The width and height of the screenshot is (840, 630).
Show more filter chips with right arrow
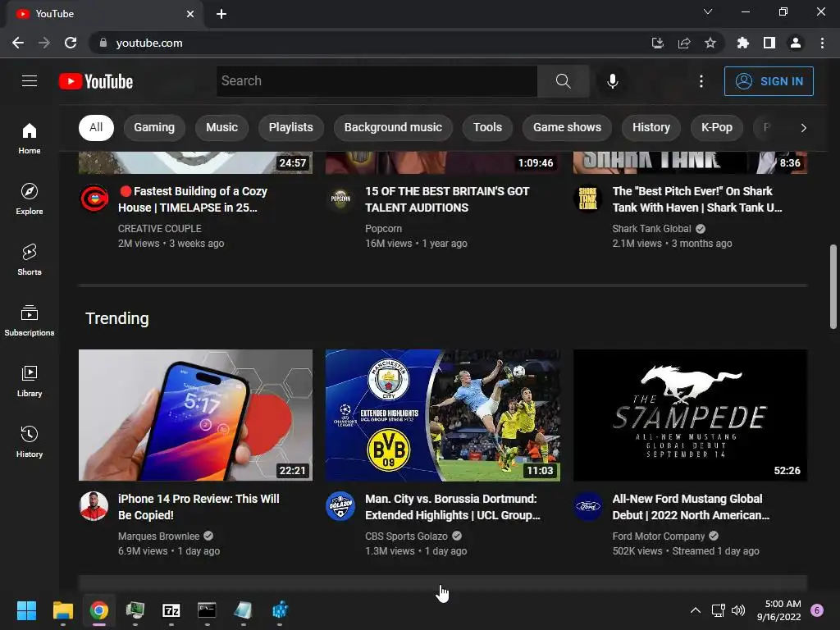pos(803,127)
